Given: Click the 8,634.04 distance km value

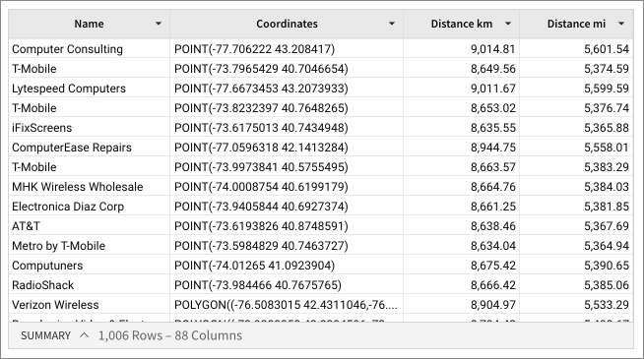Looking at the screenshot, I should 493,246.
